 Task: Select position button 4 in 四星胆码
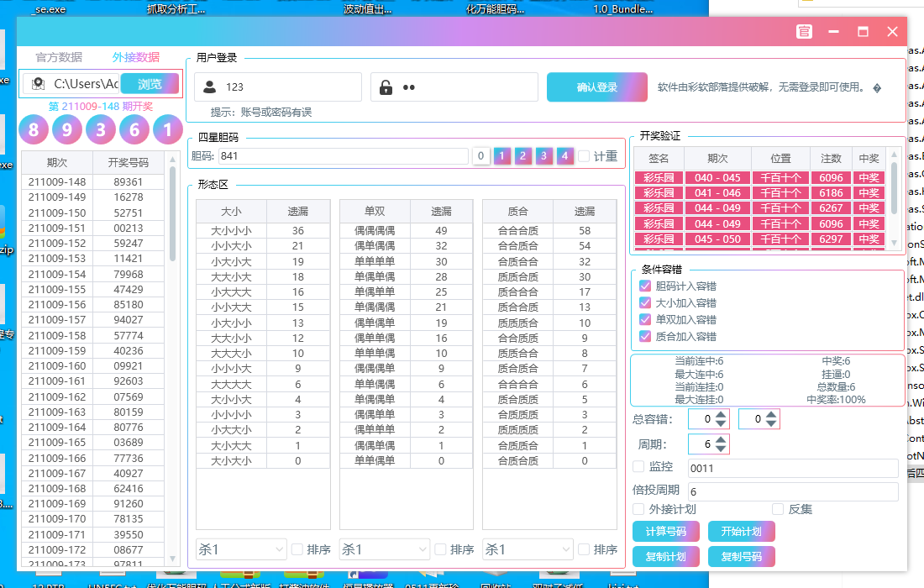click(564, 156)
